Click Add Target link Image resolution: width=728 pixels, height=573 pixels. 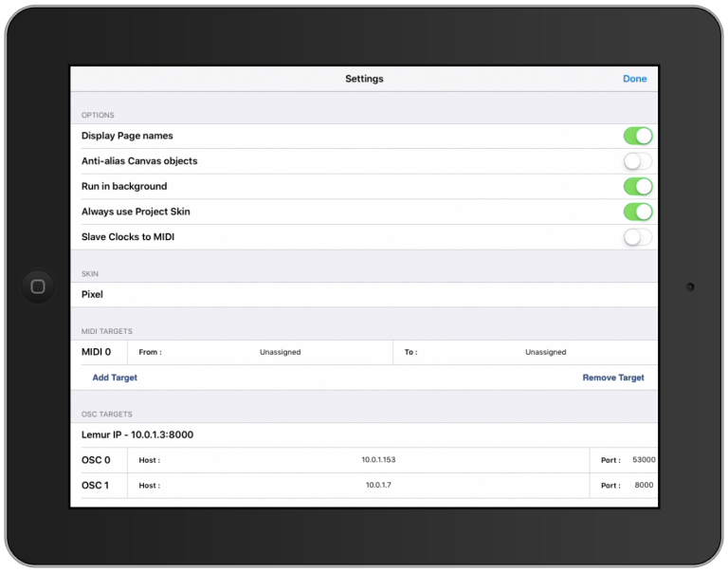[x=115, y=378]
